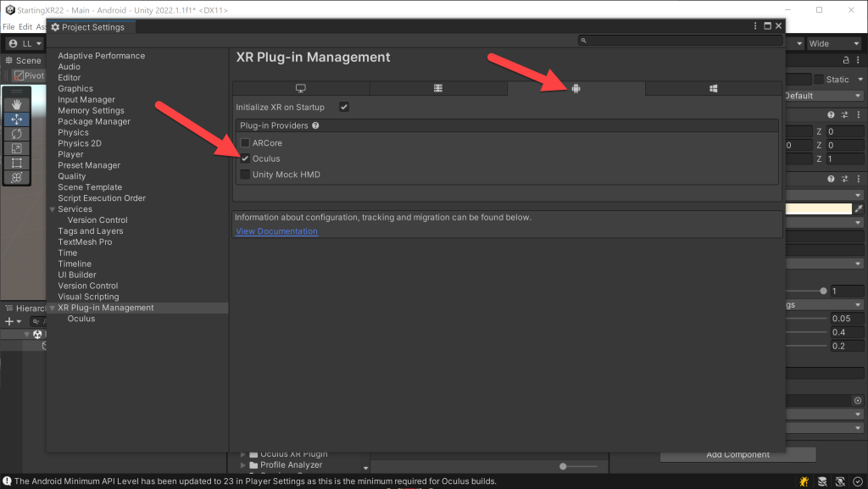Open the Tags and Layers settings
This screenshot has width=868, height=489.
point(91,231)
